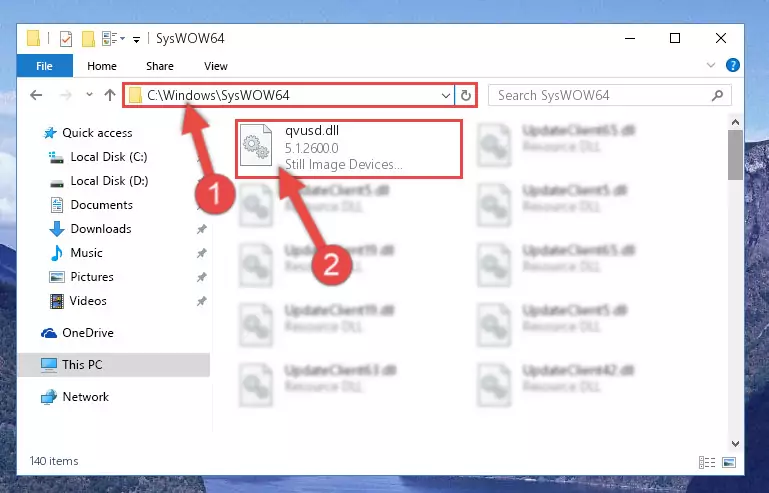Click the scrollbar up arrow
Viewport: 769px width, 493px height.
click(735, 122)
